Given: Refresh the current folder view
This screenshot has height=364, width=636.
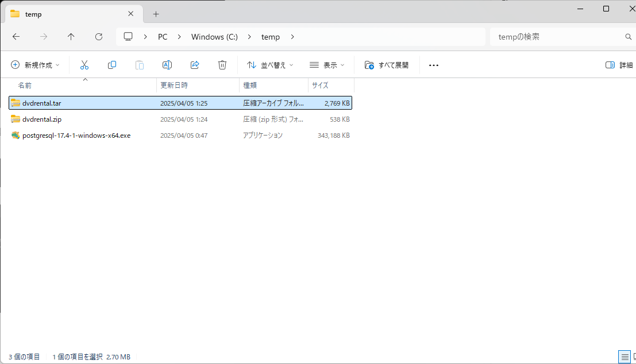Looking at the screenshot, I should (99, 37).
